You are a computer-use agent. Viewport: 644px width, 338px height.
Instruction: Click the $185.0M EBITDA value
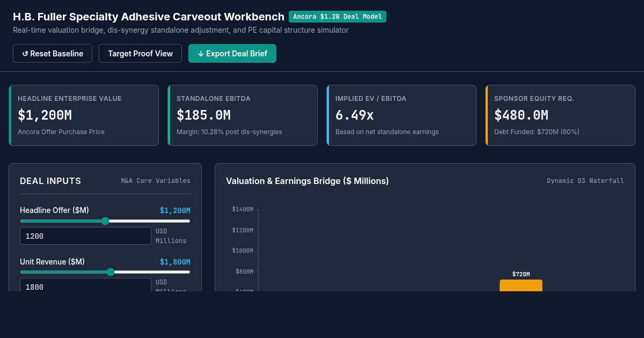point(203,115)
